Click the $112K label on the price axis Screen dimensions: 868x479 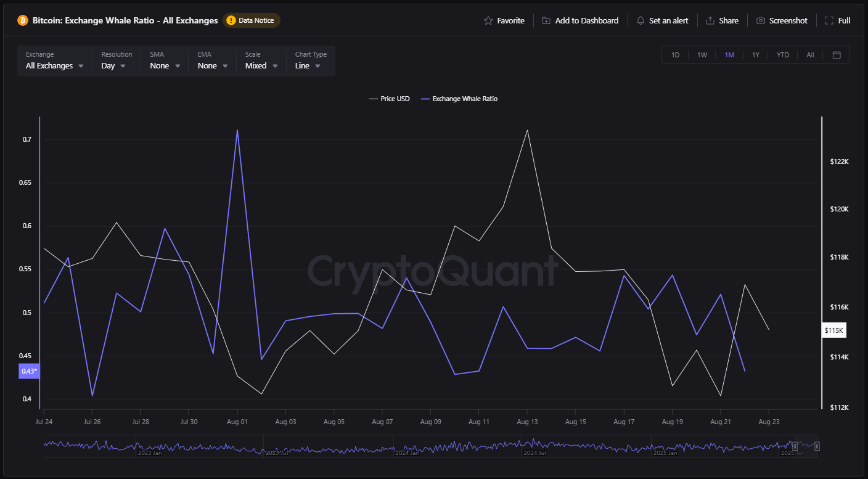coord(840,407)
